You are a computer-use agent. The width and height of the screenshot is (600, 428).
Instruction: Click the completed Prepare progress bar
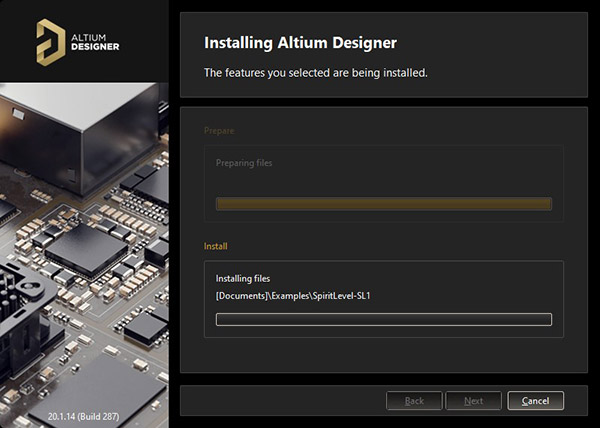(x=383, y=204)
